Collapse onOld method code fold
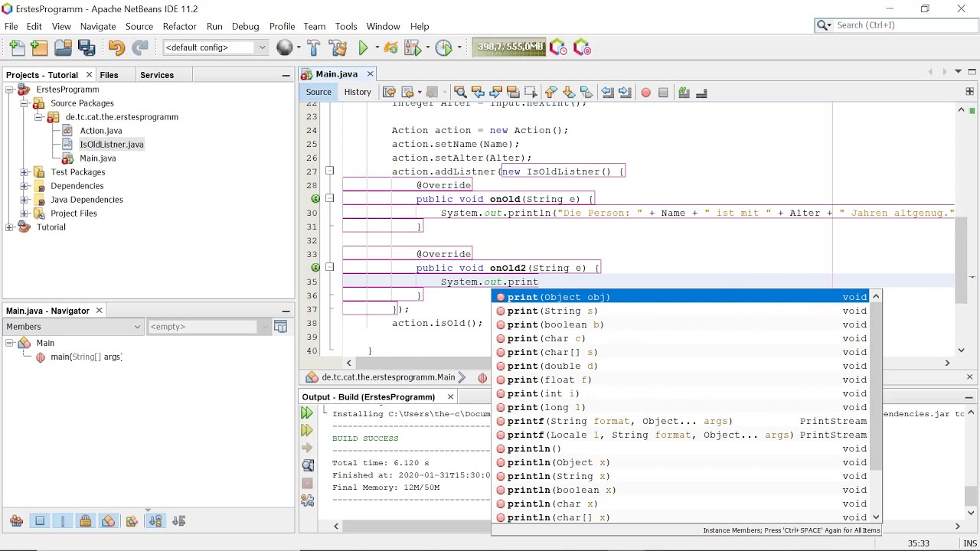980x551 pixels. point(329,199)
